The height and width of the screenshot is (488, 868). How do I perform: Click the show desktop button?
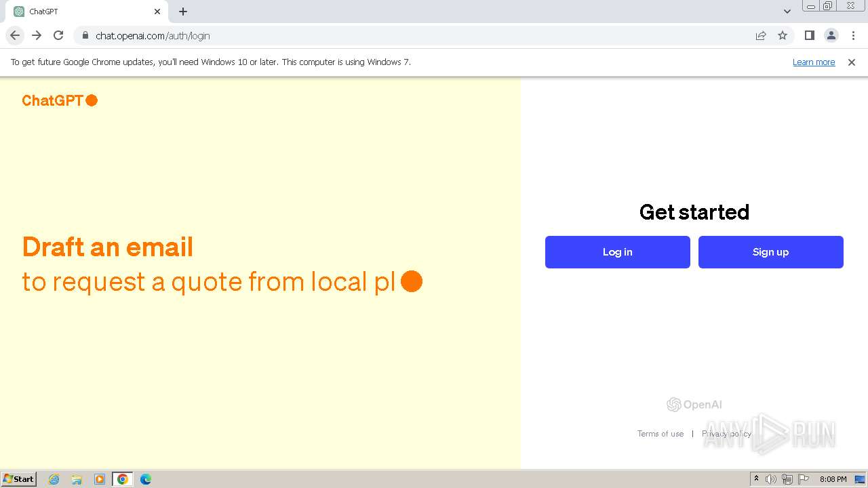[x=860, y=479]
